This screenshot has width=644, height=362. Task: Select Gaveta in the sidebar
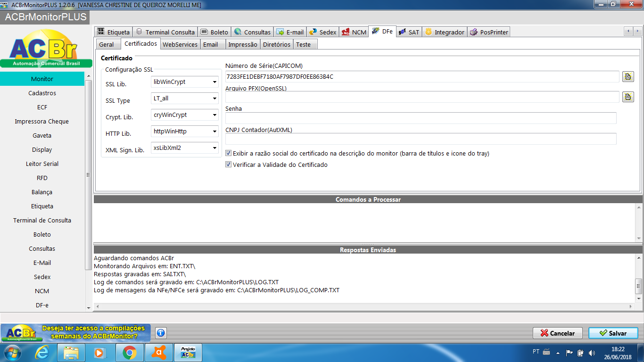[x=42, y=135]
